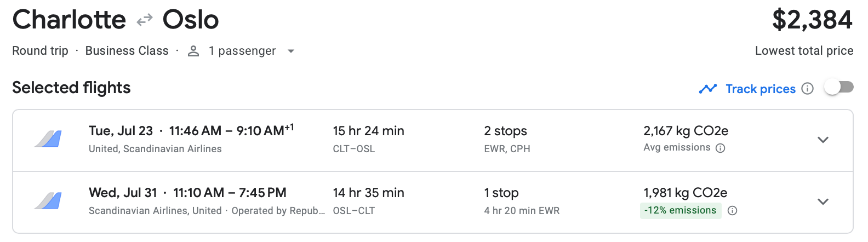Expand the Tue, Jul 23 flight details

click(823, 140)
